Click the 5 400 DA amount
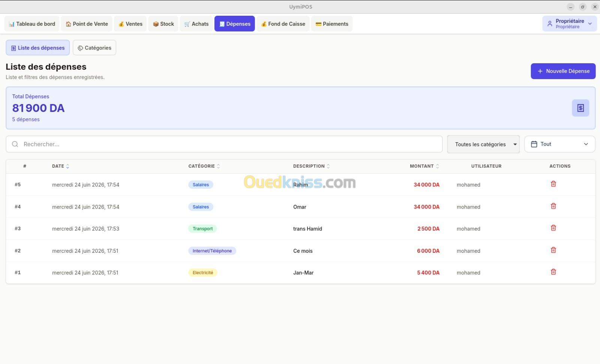This screenshot has width=600, height=364. click(x=428, y=273)
